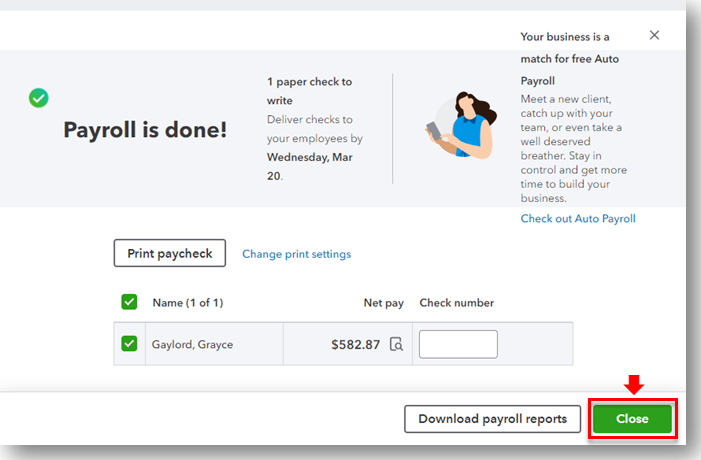Click the woman with phone illustration

(x=460, y=125)
